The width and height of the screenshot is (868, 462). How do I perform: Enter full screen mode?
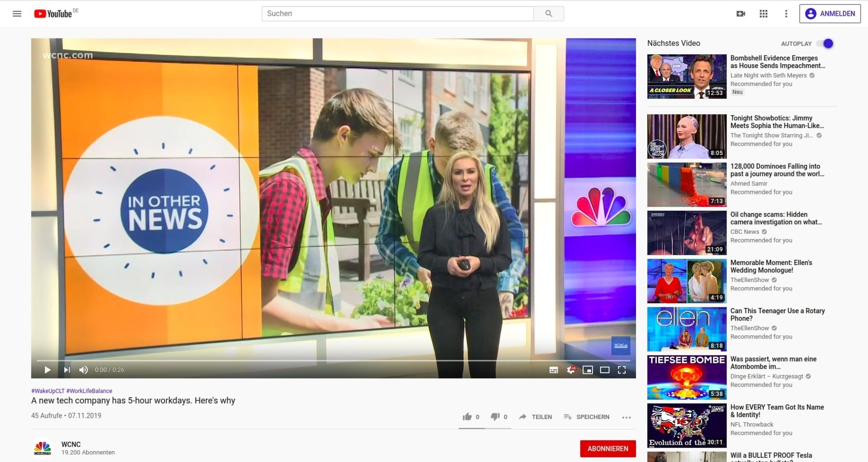point(622,370)
